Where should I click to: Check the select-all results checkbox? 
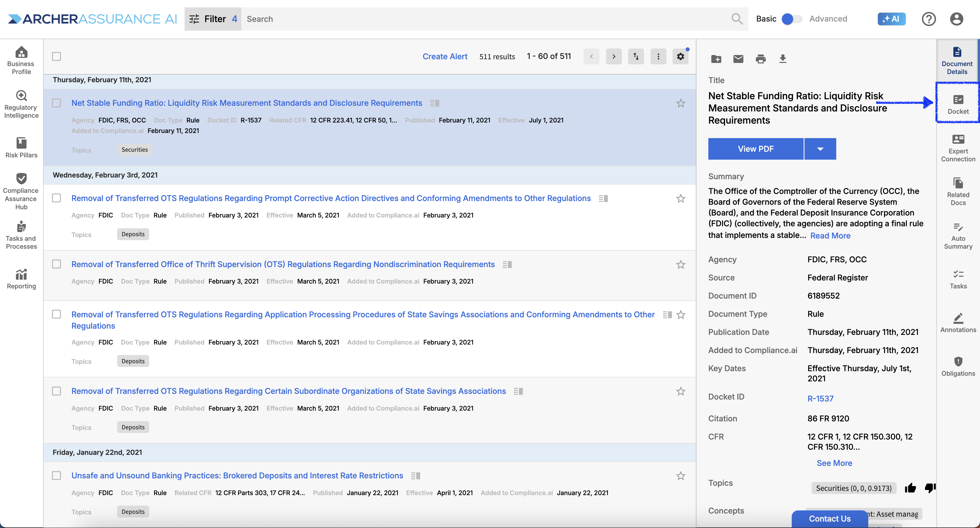(56, 56)
